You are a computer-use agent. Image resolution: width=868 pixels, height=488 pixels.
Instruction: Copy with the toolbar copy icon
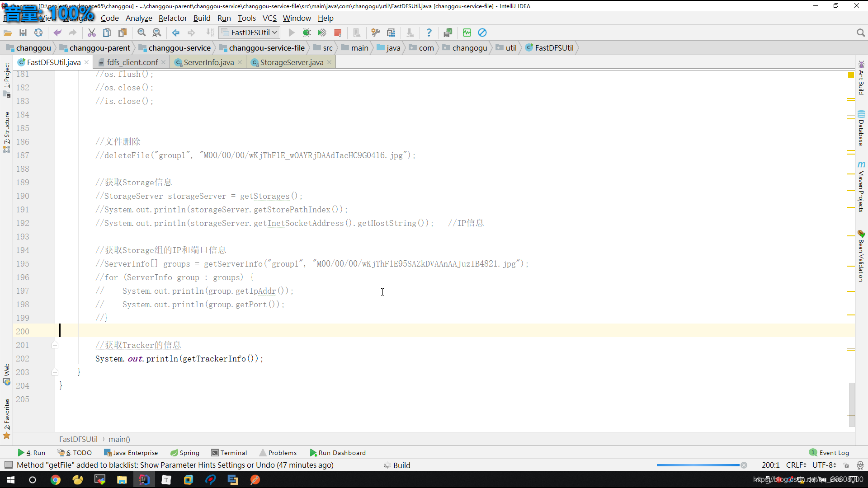tap(107, 33)
